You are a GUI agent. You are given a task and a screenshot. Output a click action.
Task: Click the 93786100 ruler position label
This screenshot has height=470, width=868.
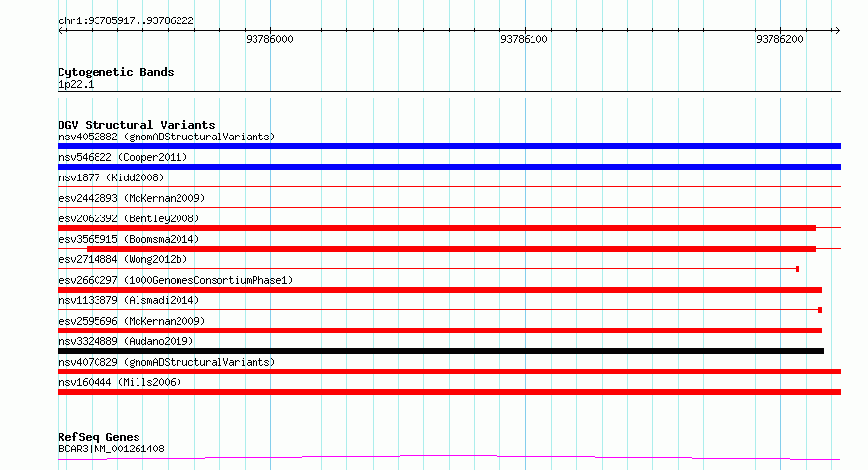(524, 39)
